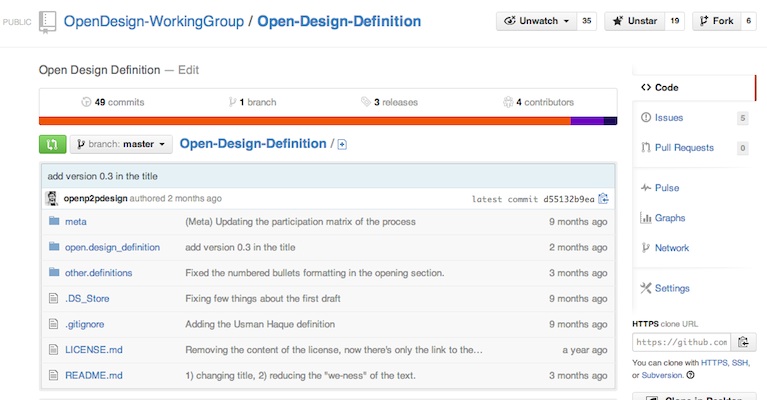Screen dimensions: 767x400
Task: View the 49 commits
Action: [113, 102]
